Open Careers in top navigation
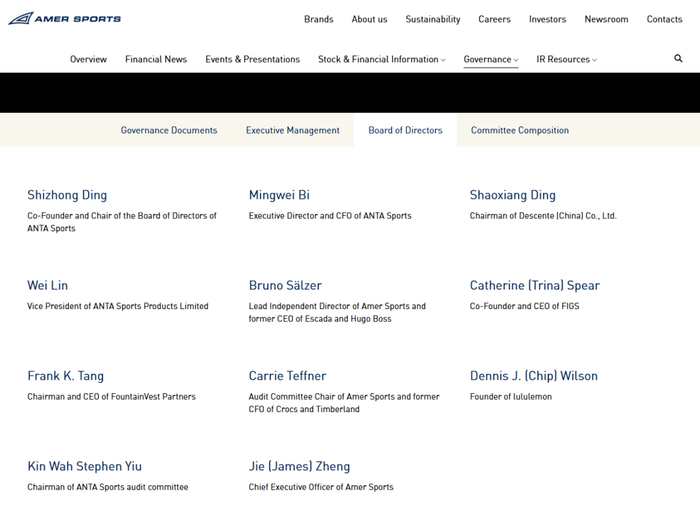 click(x=494, y=19)
